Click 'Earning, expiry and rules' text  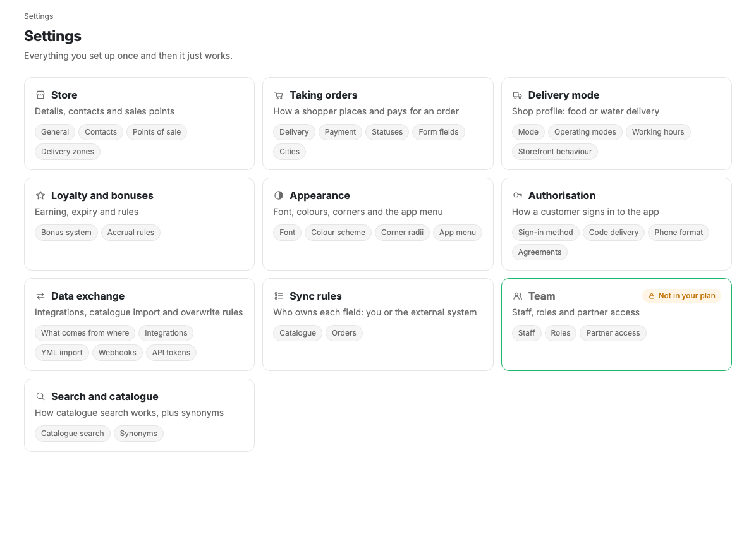87,212
